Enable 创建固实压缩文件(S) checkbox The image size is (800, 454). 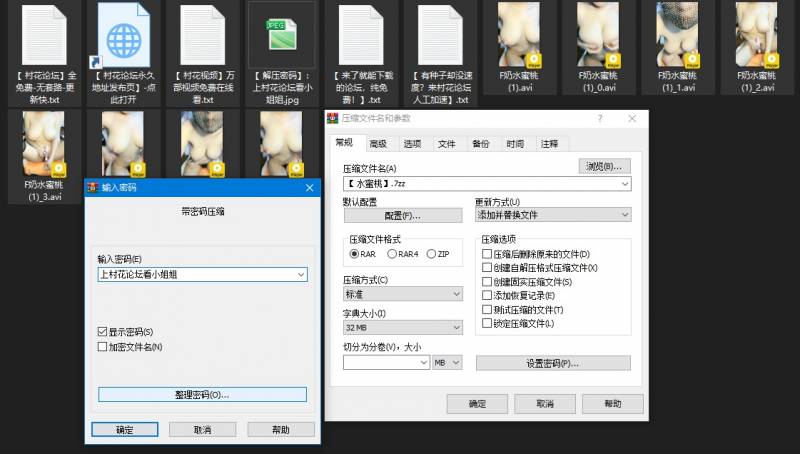pyautogui.click(x=487, y=282)
